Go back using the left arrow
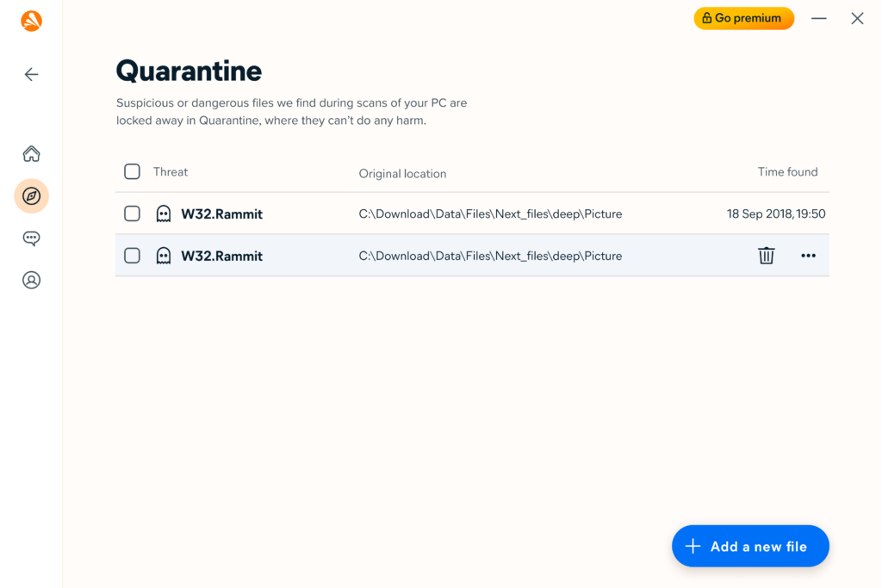 pyautogui.click(x=32, y=74)
